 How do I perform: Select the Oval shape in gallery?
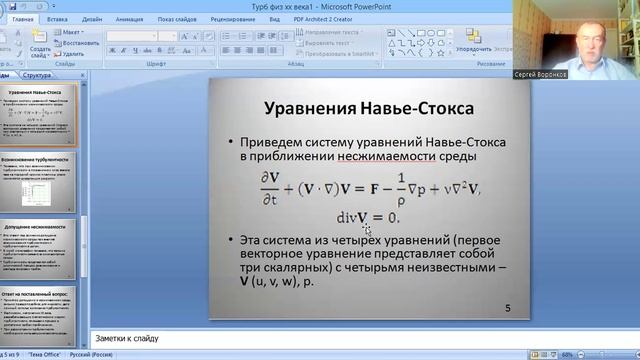click(x=431, y=33)
